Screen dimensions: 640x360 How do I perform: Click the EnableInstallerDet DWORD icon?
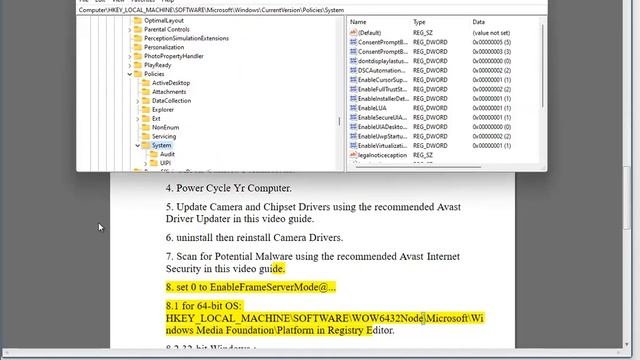[353, 98]
